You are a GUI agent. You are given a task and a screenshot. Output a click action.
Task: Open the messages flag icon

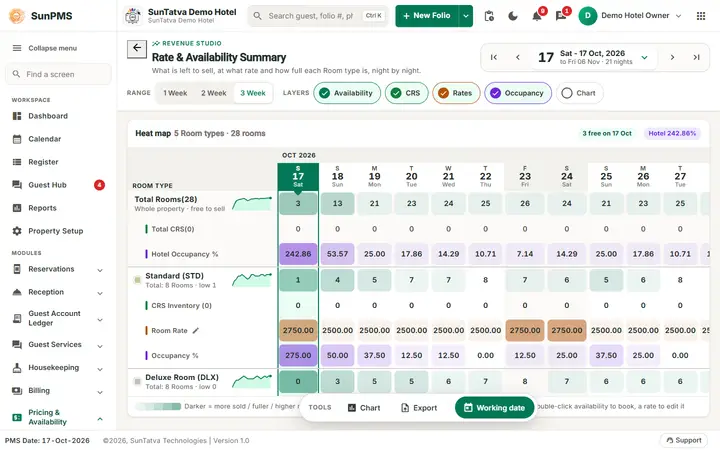click(x=561, y=16)
